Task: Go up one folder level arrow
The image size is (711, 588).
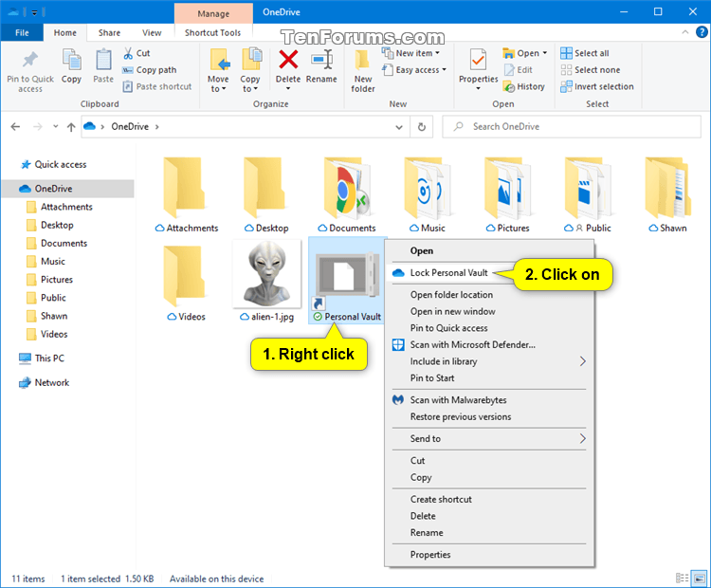Action: [x=71, y=126]
